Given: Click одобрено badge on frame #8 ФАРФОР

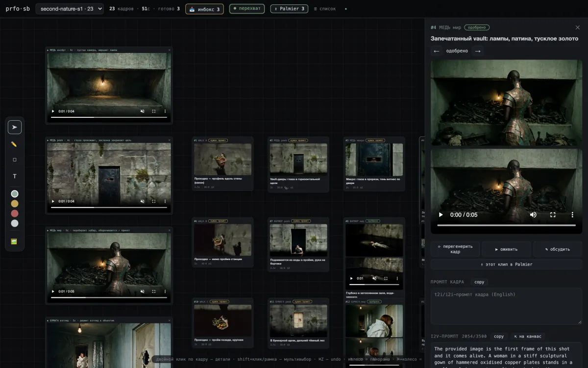Looking at the screenshot, I should tap(373, 221).
